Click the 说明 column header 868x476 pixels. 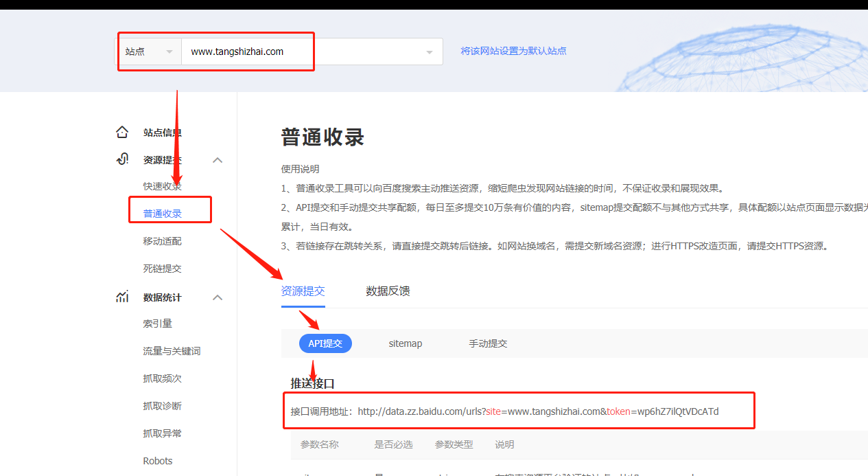click(x=504, y=444)
